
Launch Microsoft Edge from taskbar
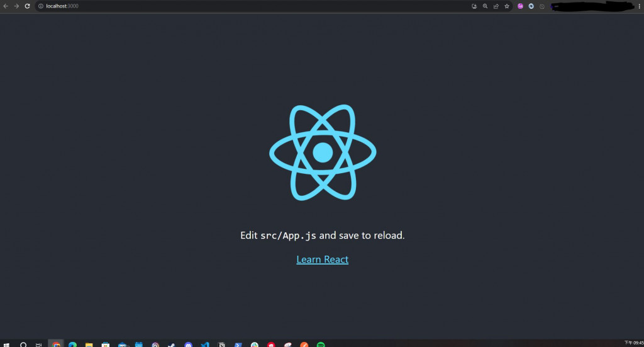(72, 344)
